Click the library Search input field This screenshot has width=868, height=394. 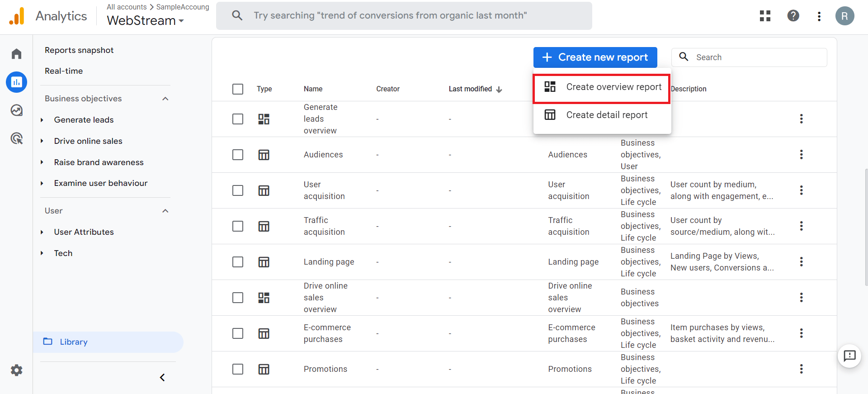point(749,57)
